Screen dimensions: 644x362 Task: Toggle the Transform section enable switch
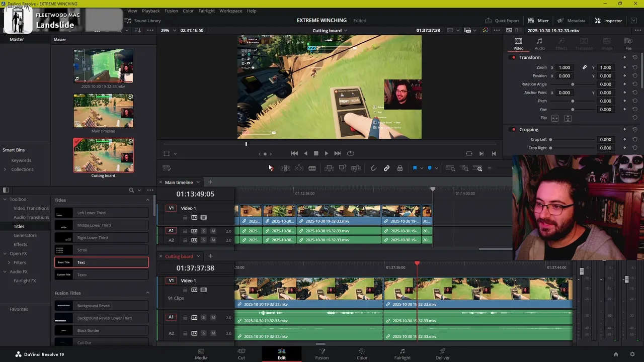513,57
